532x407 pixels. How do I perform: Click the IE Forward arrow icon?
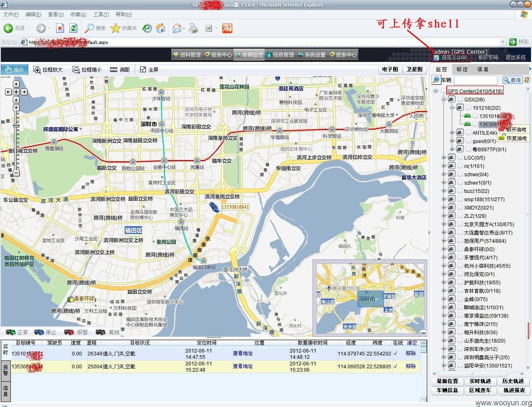[41, 28]
